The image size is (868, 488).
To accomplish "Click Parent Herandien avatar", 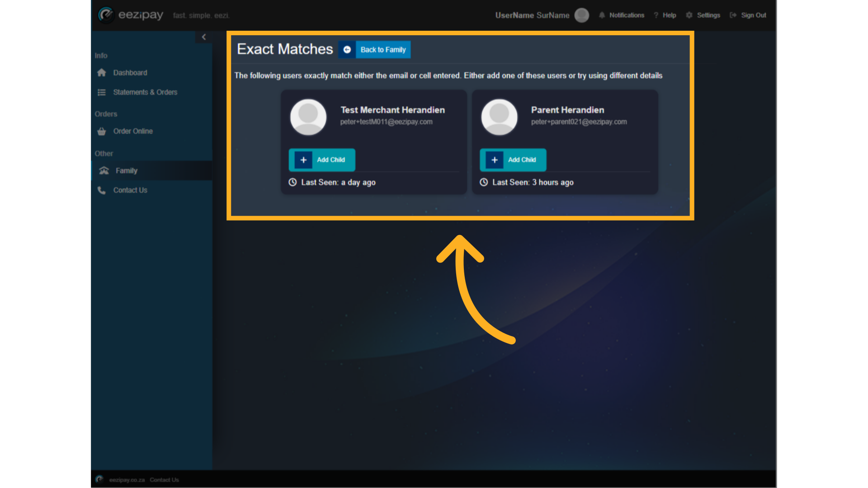I will coord(500,117).
